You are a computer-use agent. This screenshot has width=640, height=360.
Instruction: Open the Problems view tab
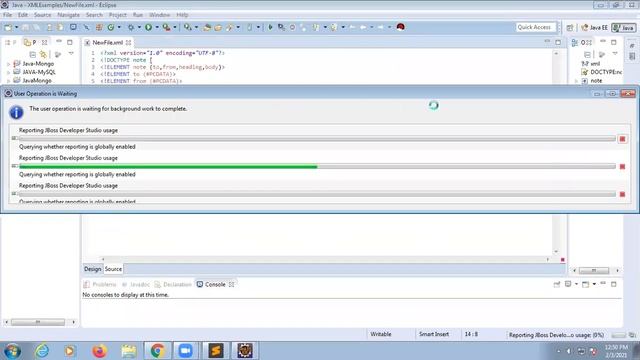[100, 284]
